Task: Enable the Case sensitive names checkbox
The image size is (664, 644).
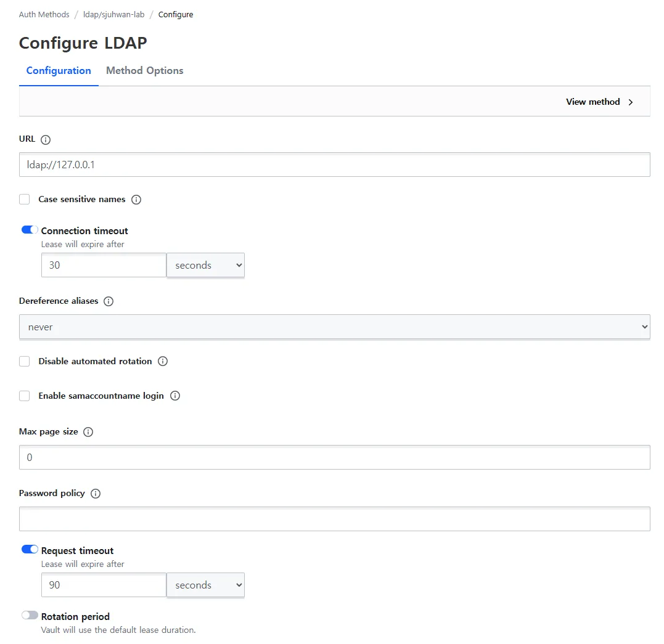Action: [25, 200]
